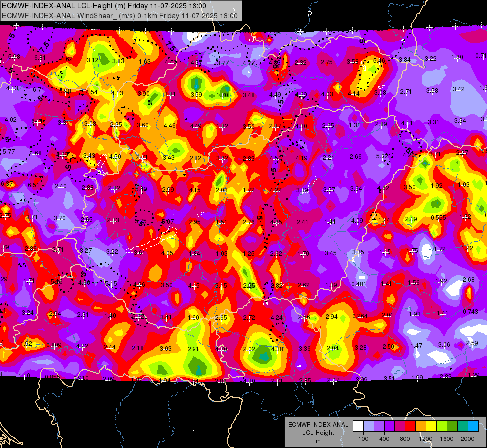Click the grid value 3.83
Screen dimensions: 487x448
[118, 61]
